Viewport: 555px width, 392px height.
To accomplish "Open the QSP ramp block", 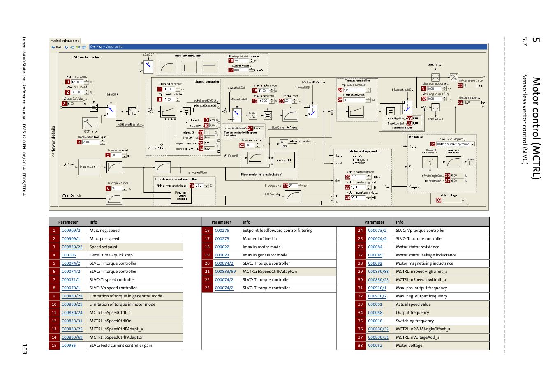I will tap(90, 123).
